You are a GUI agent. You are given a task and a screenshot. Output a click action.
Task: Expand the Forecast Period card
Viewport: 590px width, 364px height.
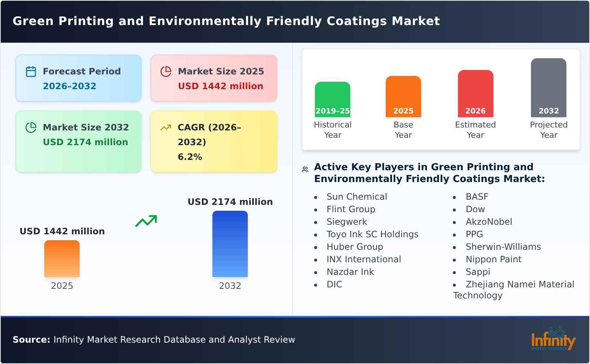coord(79,78)
